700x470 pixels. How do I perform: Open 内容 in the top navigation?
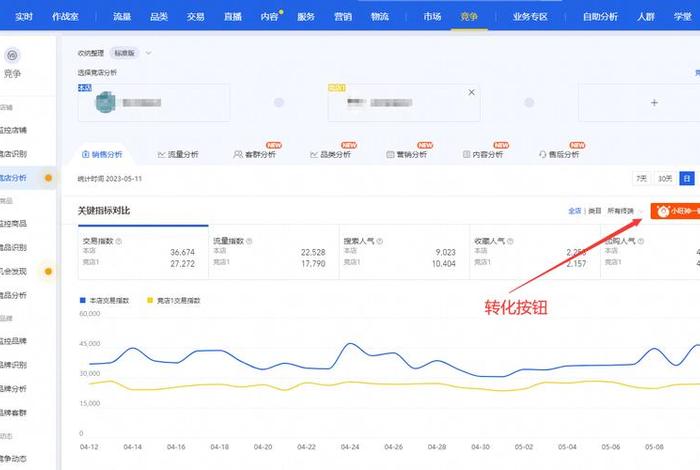(270, 17)
